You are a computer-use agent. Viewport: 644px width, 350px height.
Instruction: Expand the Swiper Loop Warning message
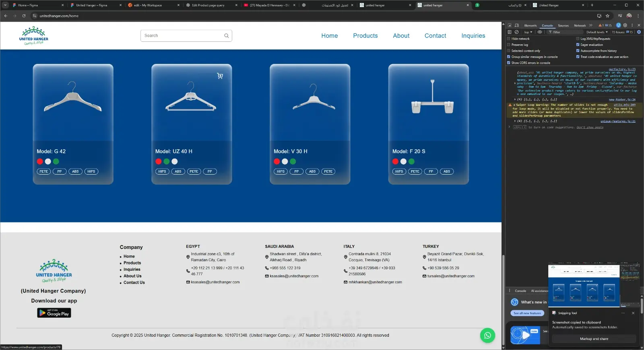514,105
